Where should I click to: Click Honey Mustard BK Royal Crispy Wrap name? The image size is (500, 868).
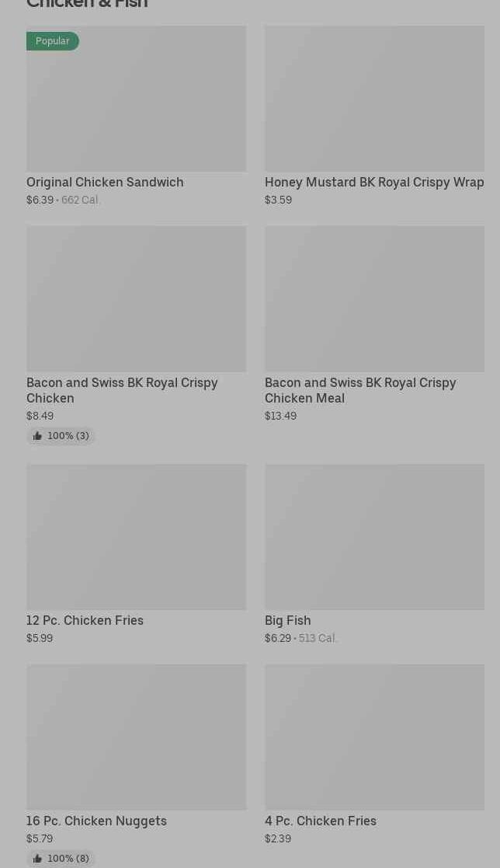point(374,182)
